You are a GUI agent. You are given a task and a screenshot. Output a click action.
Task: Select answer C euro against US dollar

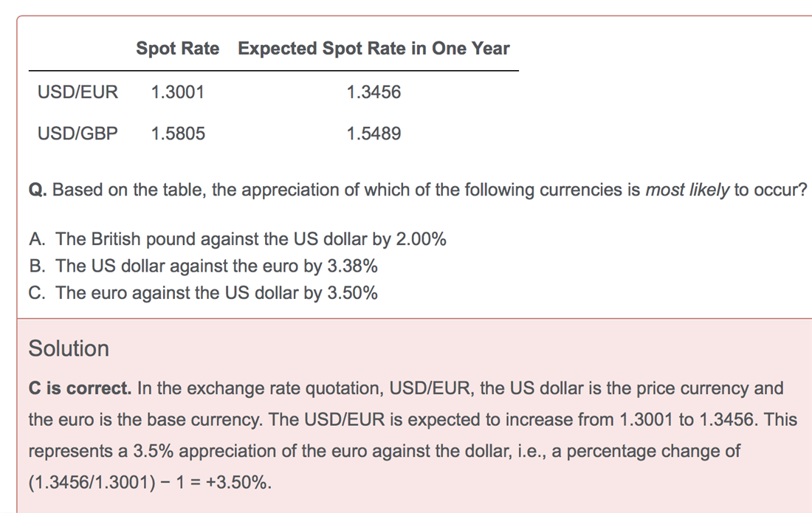[x=203, y=292]
